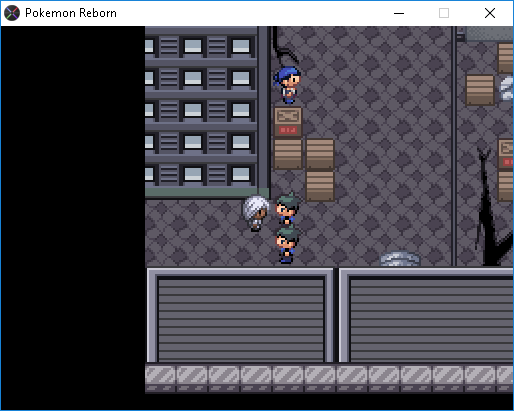Click the right garage shutter door
Screen dimensions: 514x411
pyautogui.click(x=426, y=315)
